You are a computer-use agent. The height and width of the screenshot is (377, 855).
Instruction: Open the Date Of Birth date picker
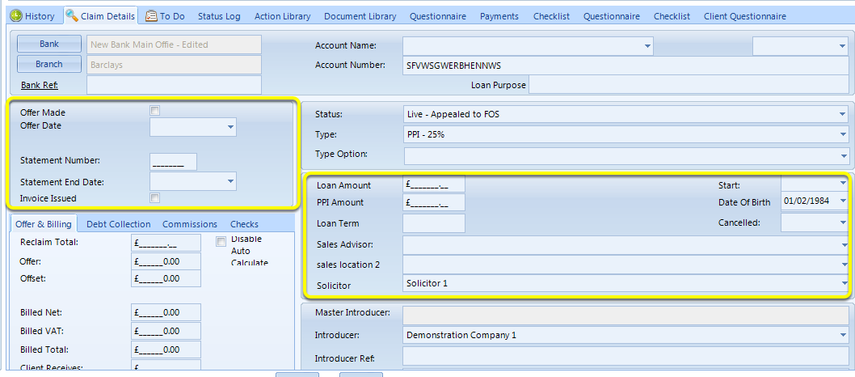click(x=843, y=201)
